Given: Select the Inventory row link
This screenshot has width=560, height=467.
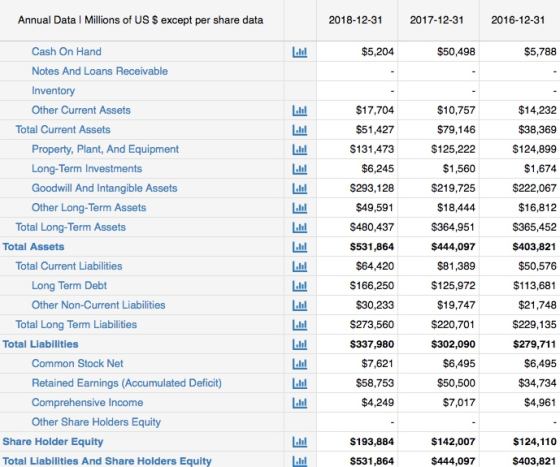Looking at the screenshot, I should click(53, 91).
